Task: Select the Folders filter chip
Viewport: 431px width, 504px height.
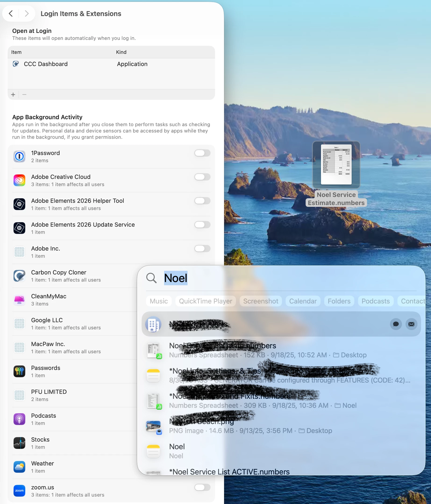Action: pyautogui.click(x=339, y=301)
